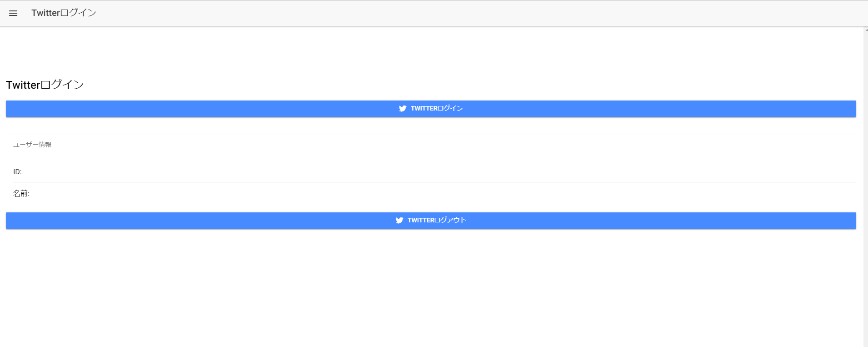868x347 pixels.
Task: Click the divider between ID and 名前 rows
Action: pyautogui.click(x=431, y=182)
